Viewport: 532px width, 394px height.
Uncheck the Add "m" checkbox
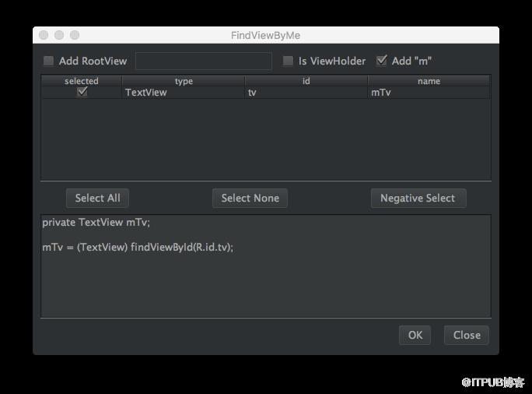click(x=382, y=61)
